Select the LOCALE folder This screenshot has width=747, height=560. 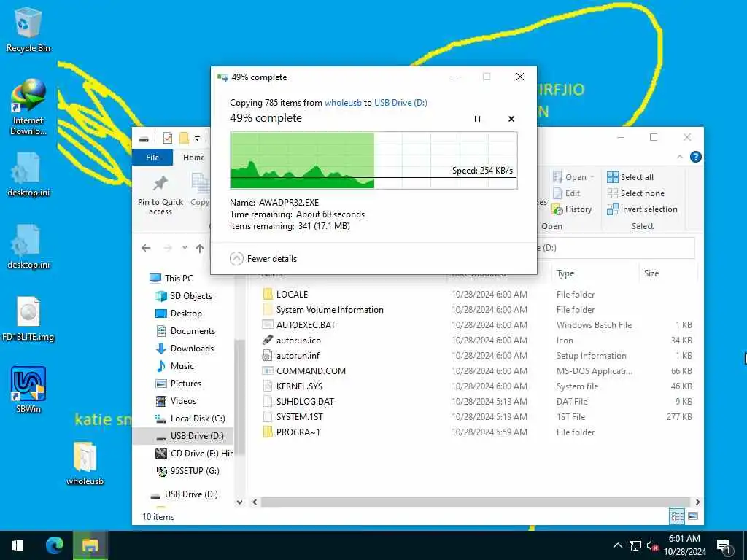[x=292, y=295]
